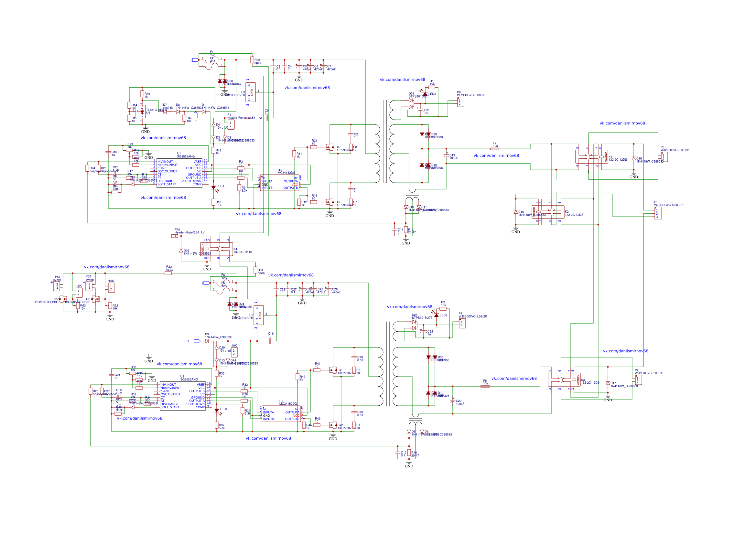The height and width of the screenshot is (534, 756).
Task: Click the C11 0.1 capacitor label
Action: (400, 231)
